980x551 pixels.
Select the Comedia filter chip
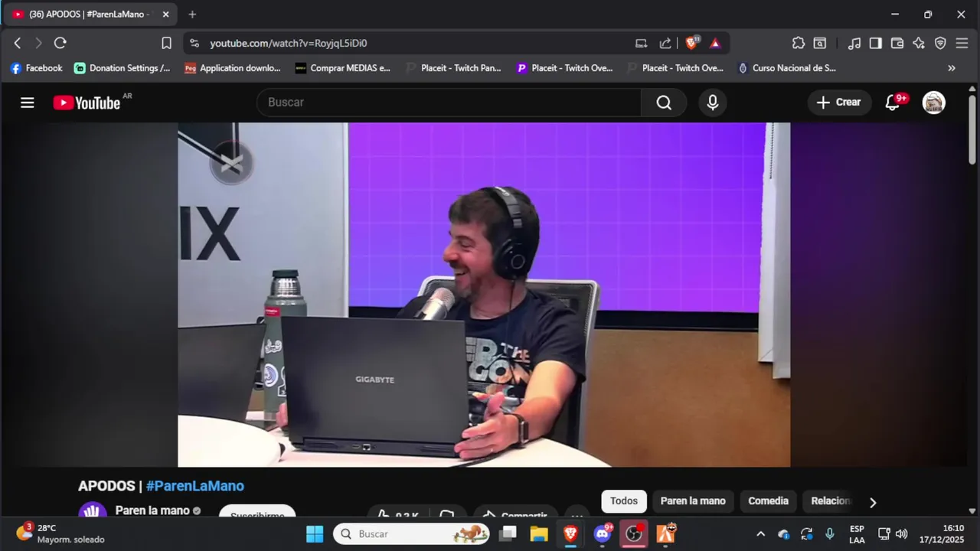point(768,501)
